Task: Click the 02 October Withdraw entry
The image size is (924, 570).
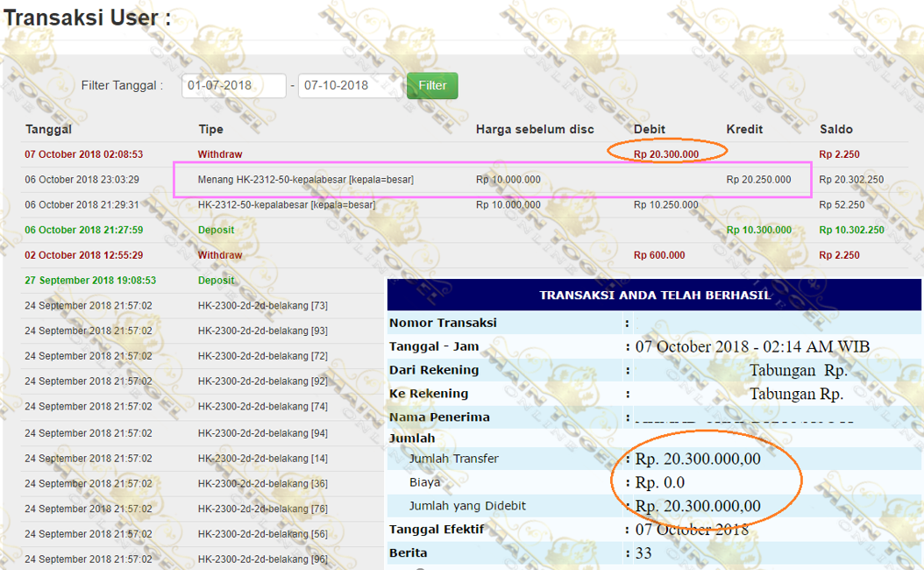Action: [x=220, y=255]
